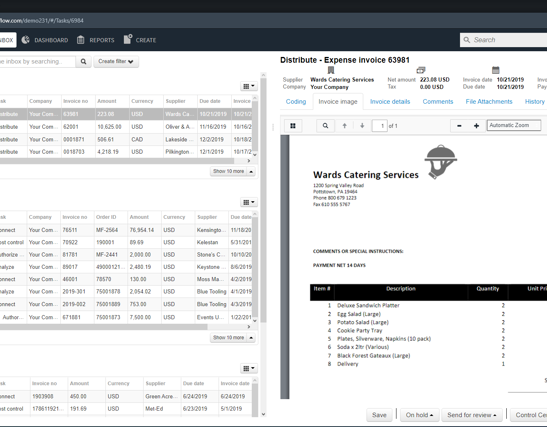Select invoice row 70922 for Kelestan
547x427 pixels.
(126, 242)
